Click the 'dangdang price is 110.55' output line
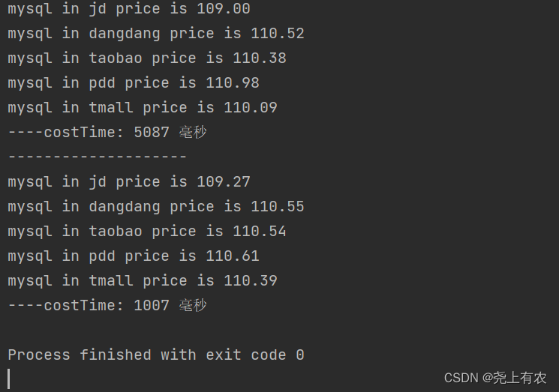The height and width of the screenshot is (392, 559). pos(156,207)
